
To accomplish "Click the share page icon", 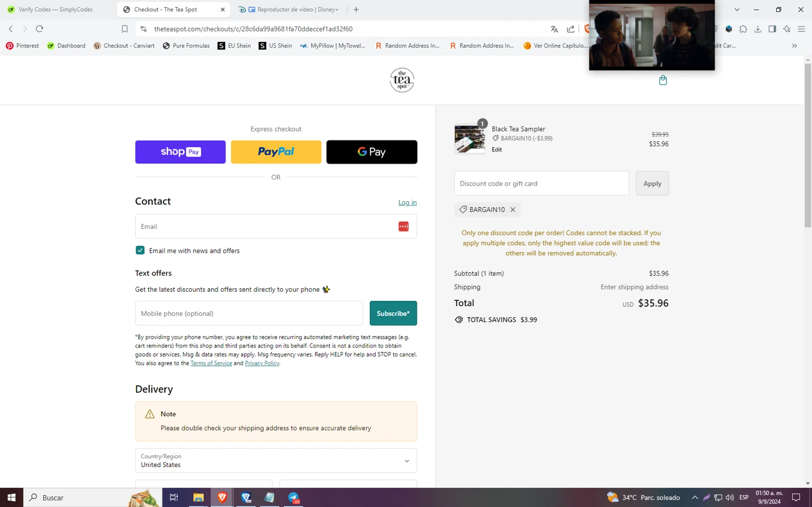I will click(571, 29).
